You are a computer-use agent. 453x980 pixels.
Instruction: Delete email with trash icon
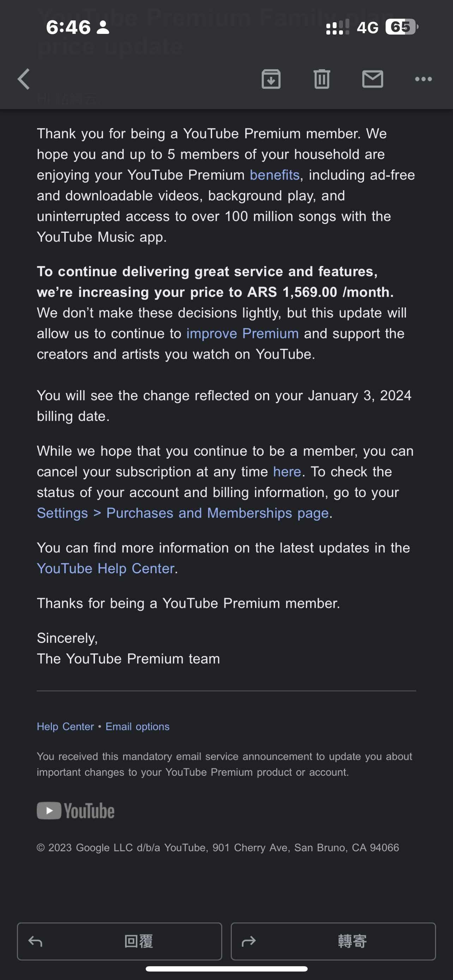tap(322, 79)
